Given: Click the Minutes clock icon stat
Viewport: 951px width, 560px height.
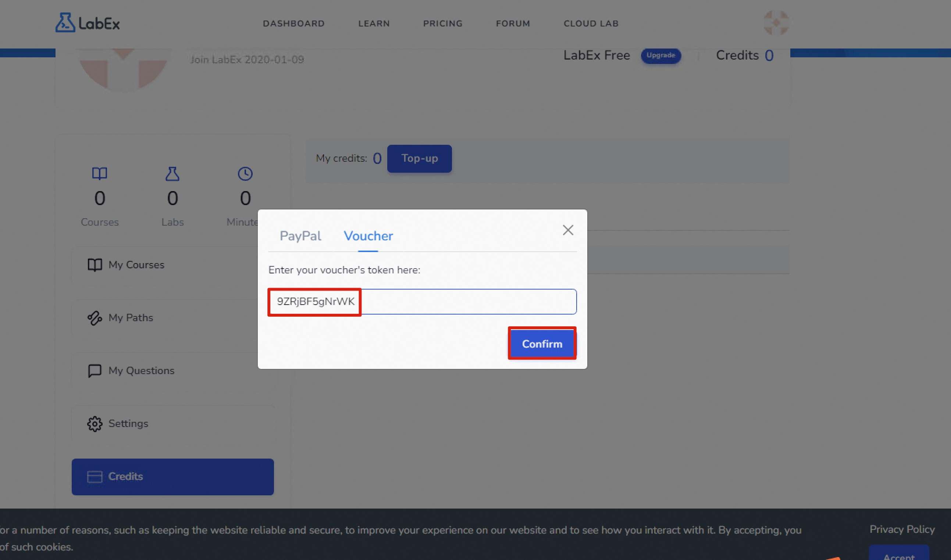Looking at the screenshot, I should point(245,173).
